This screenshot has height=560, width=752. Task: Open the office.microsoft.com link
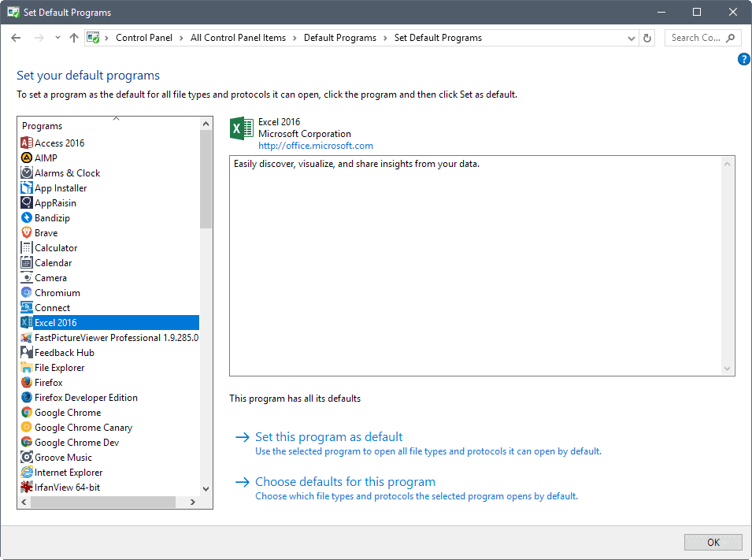[x=316, y=146]
